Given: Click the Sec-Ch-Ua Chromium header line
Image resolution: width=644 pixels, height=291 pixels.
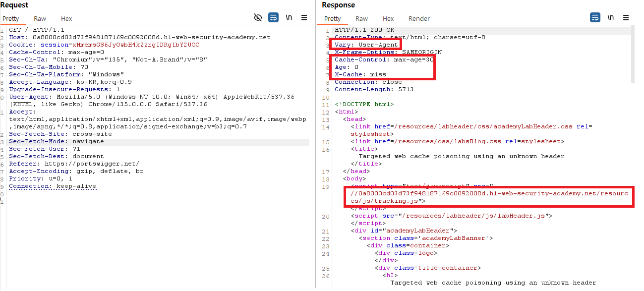Looking at the screenshot, I should tap(108, 59).
